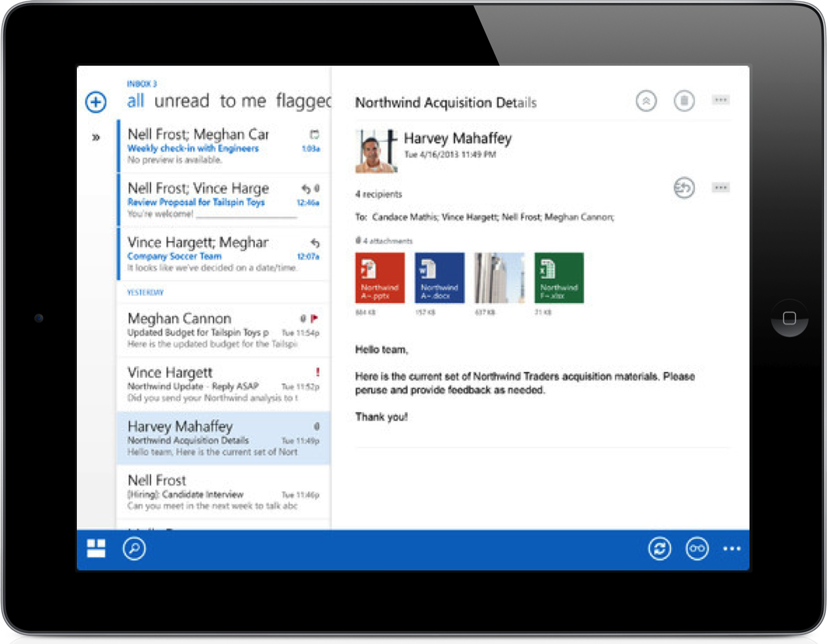
Task: Switch to the "unread" filter
Action: (x=182, y=101)
